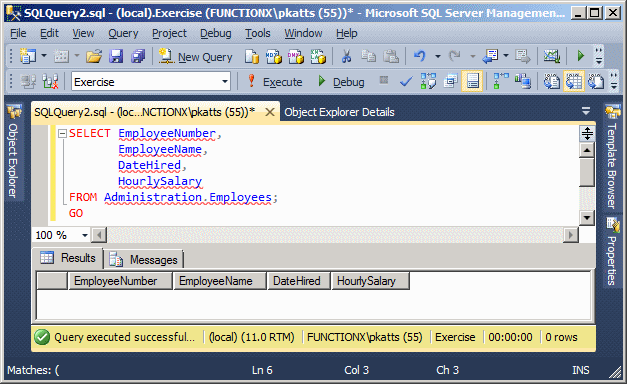Click the Paste clipboard icon

click(391, 56)
